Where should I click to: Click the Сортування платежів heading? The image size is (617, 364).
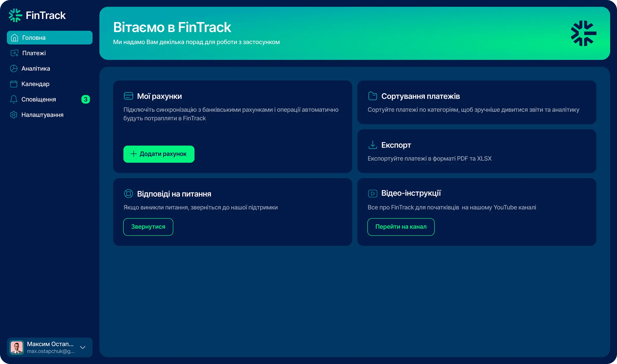point(421,96)
